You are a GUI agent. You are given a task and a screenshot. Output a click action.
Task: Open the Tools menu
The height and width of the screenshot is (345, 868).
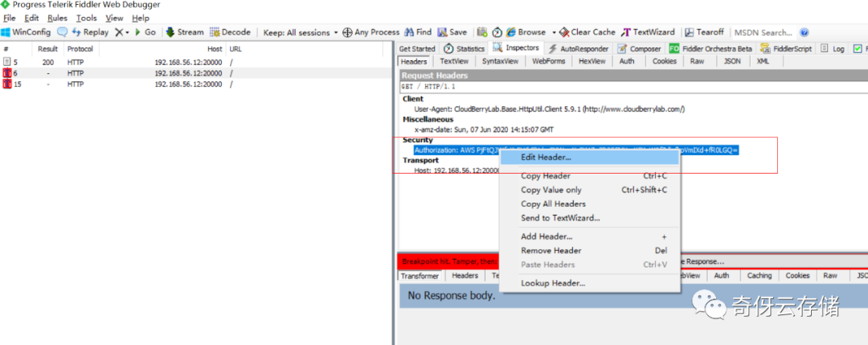86,18
